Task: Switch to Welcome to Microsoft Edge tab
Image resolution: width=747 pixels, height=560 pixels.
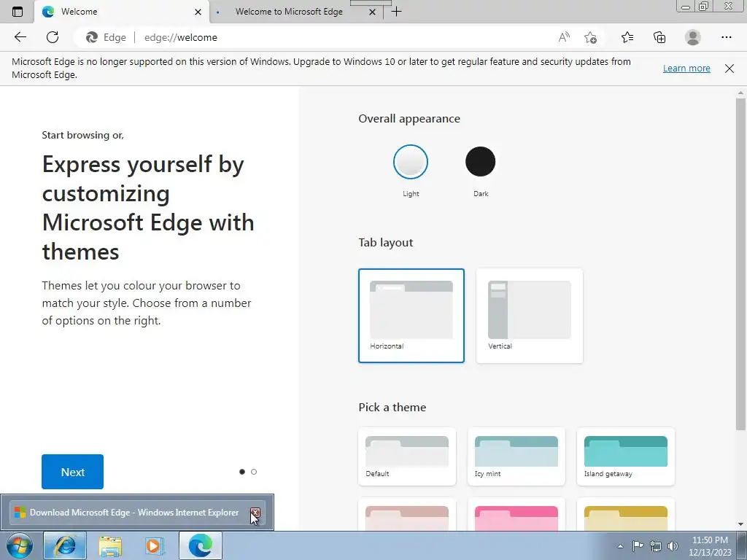Action: [296, 12]
